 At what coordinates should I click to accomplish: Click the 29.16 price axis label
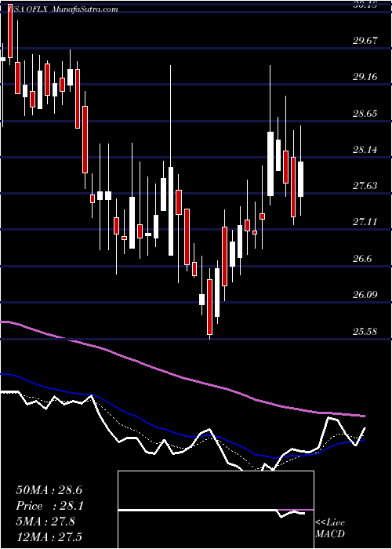[x=365, y=77]
